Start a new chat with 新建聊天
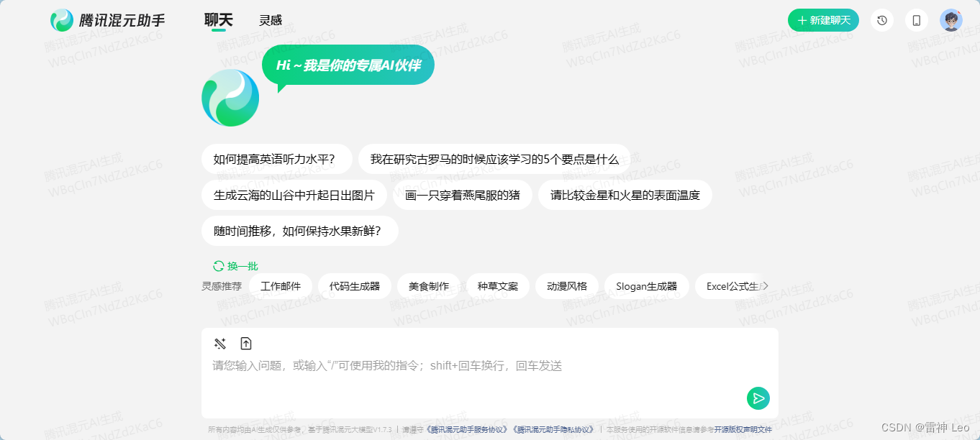The height and width of the screenshot is (440, 980). click(x=823, y=20)
